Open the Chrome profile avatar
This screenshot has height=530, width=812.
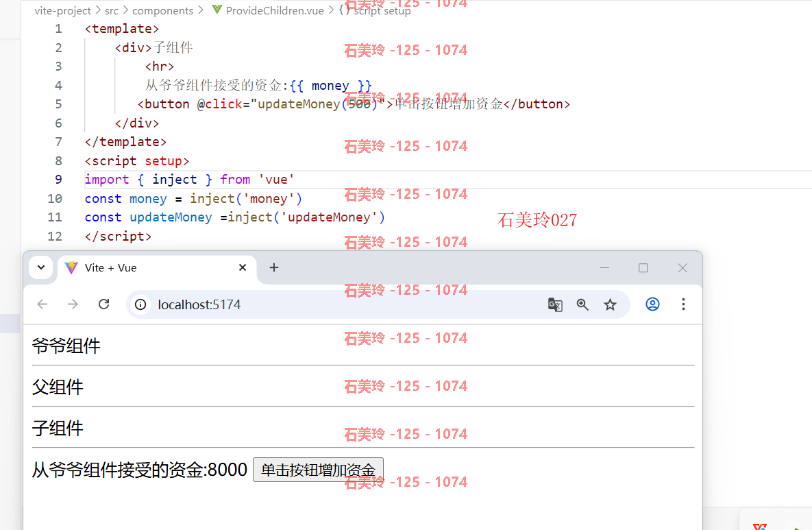point(652,304)
